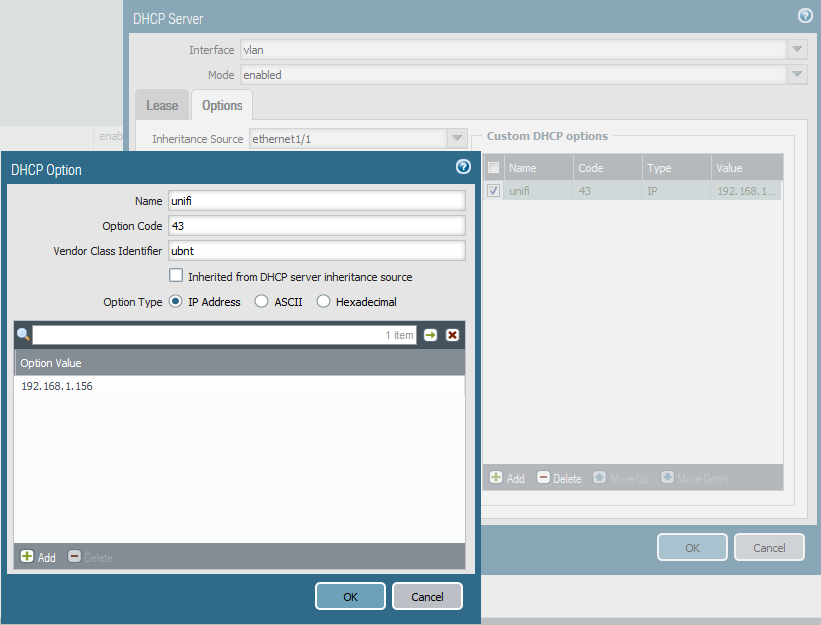Confirm DHCP Option with OK button
The height and width of the screenshot is (625, 821).
[350, 596]
